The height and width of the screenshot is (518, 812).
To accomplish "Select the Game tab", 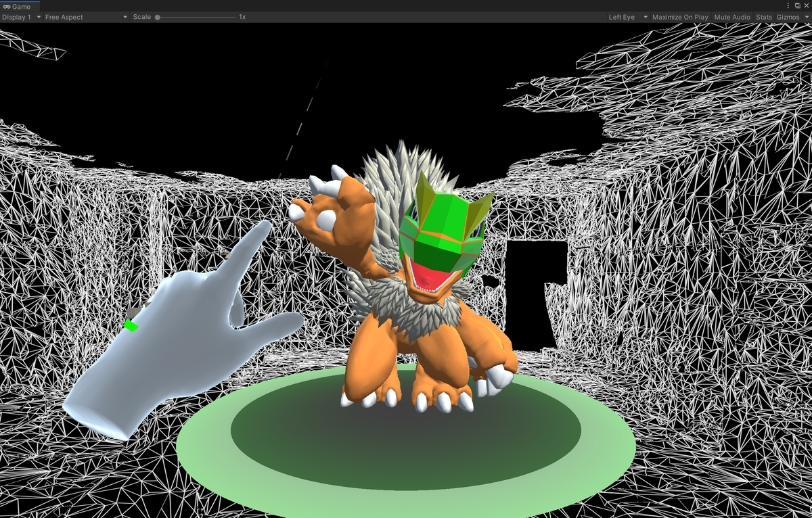I will point(20,5).
